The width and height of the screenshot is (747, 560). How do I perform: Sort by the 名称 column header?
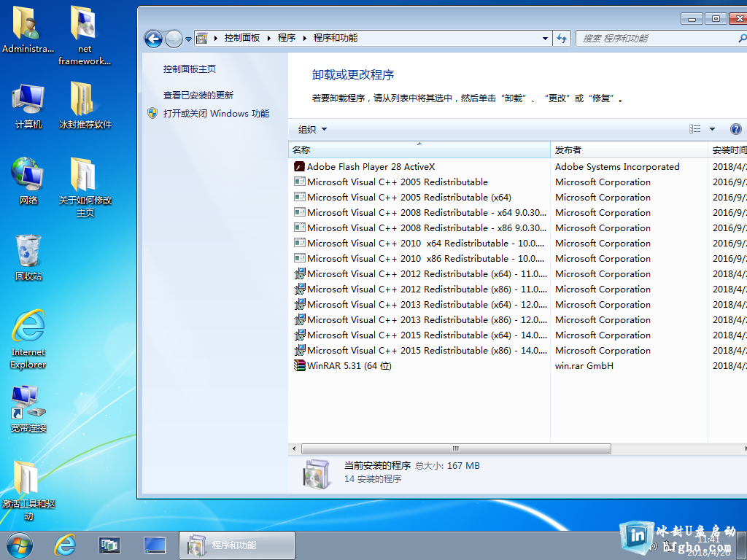coord(419,149)
